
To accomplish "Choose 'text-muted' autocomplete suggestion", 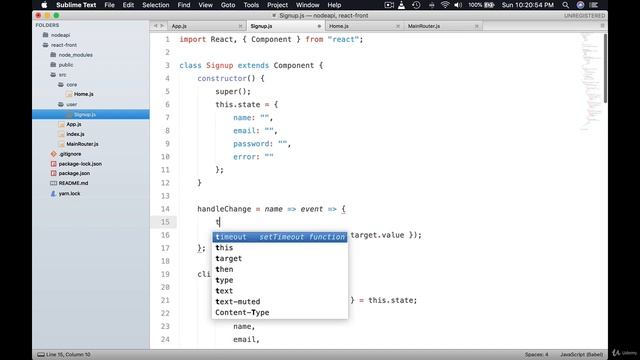I will tap(280, 302).
